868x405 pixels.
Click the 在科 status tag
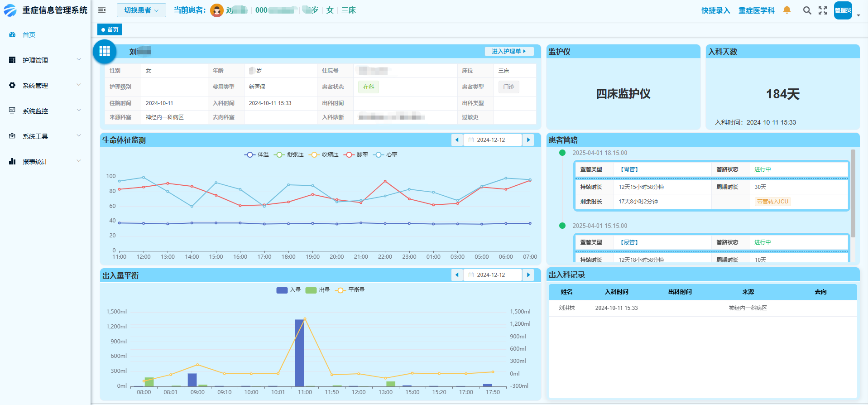click(369, 87)
